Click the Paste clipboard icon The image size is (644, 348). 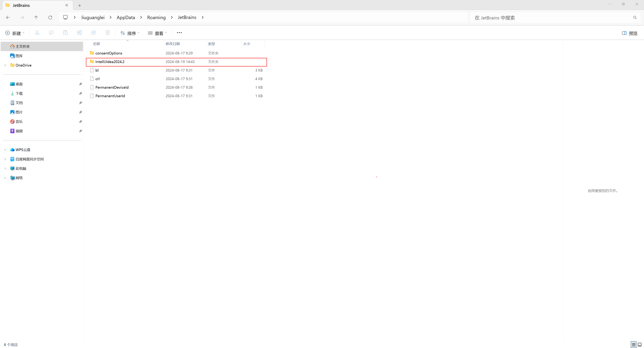[x=65, y=33]
